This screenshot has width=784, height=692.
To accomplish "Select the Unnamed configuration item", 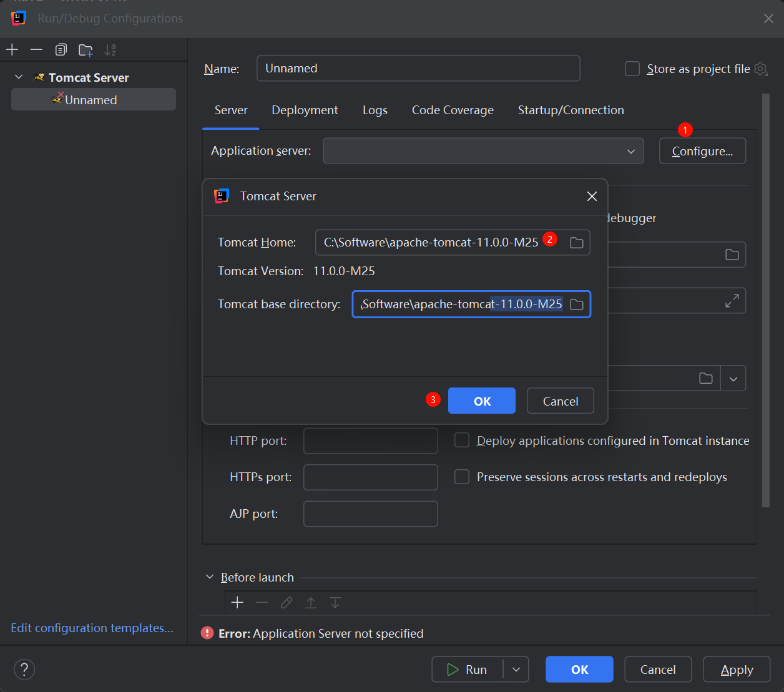I will pyautogui.click(x=94, y=99).
